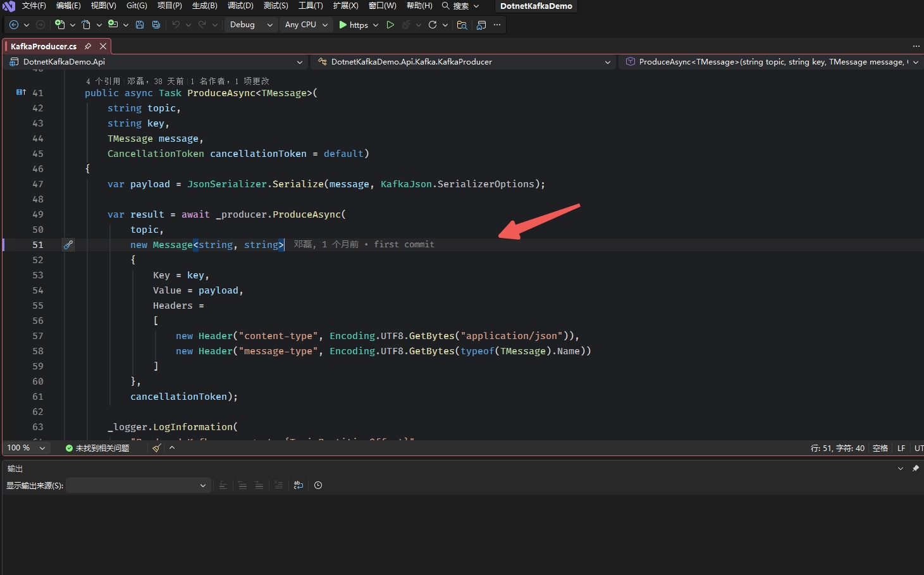Screen dimensions: 924x575
Task: Click the 4 个引用 CodeLens link
Action: coord(102,81)
